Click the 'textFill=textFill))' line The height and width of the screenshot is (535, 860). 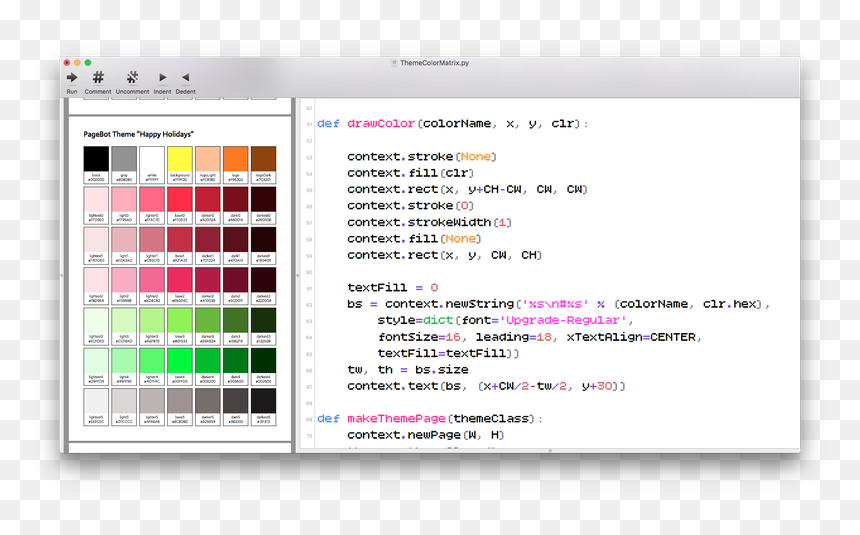(448, 353)
